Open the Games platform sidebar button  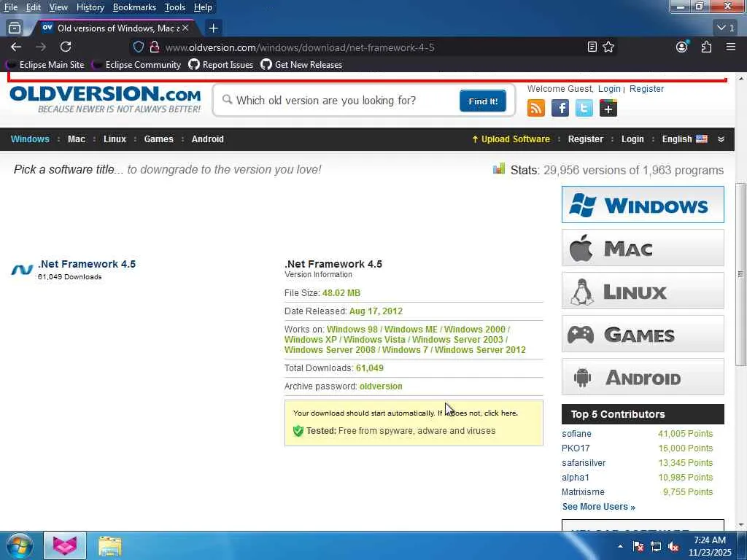point(643,334)
